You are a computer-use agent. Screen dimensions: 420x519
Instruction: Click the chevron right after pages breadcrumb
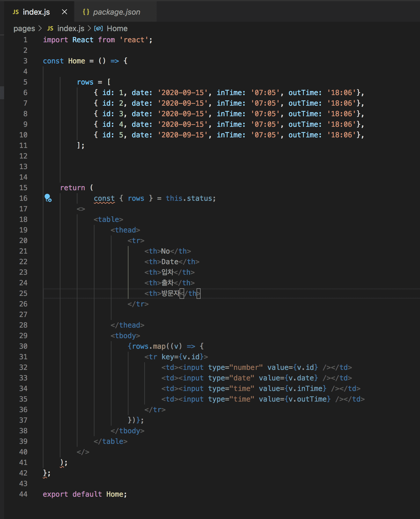click(x=40, y=28)
